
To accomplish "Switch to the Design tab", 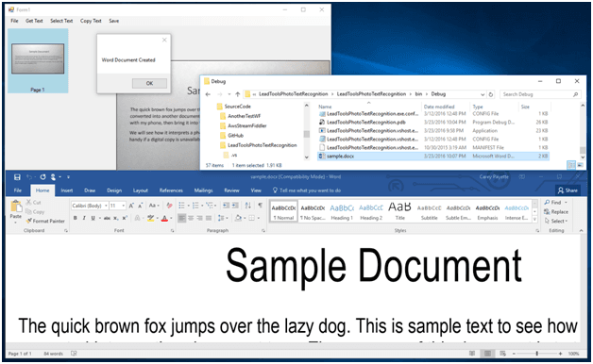I will [x=114, y=190].
